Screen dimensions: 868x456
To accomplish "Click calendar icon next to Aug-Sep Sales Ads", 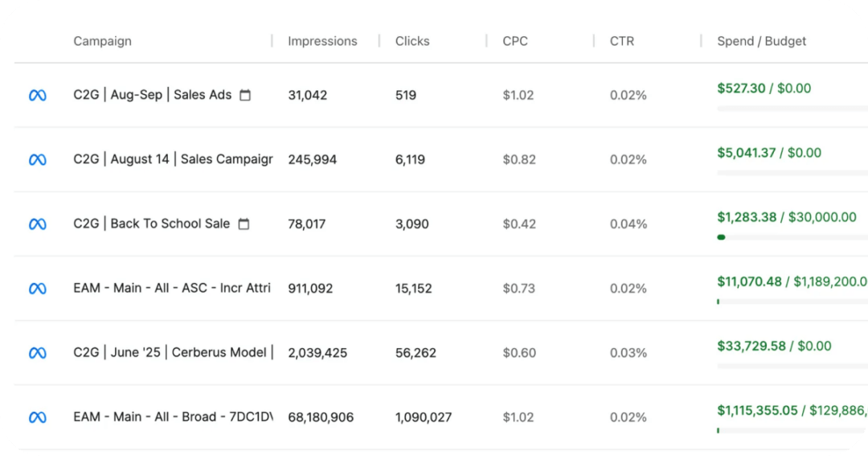I will click(x=245, y=95).
